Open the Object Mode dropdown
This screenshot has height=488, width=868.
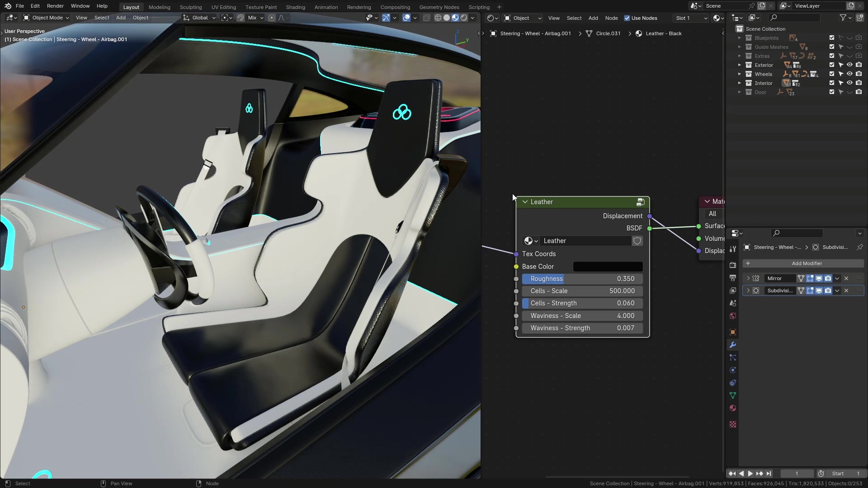46,18
